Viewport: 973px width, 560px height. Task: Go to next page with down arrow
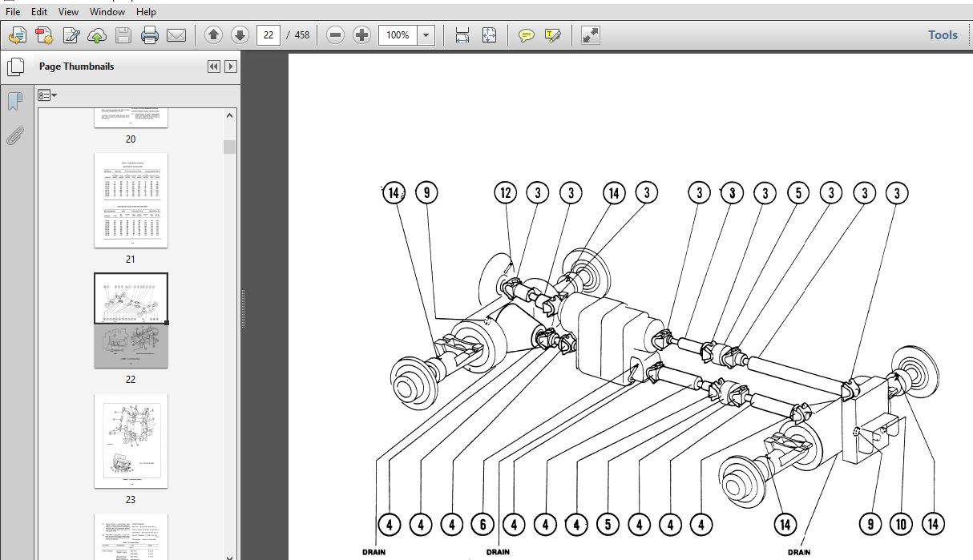point(240,35)
